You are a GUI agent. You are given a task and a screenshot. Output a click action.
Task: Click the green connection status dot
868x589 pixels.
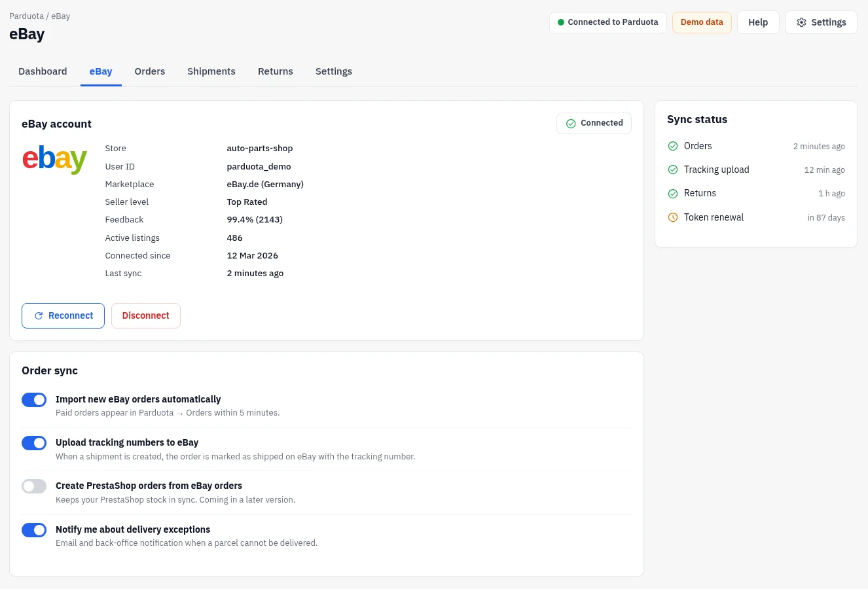(561, 22)
